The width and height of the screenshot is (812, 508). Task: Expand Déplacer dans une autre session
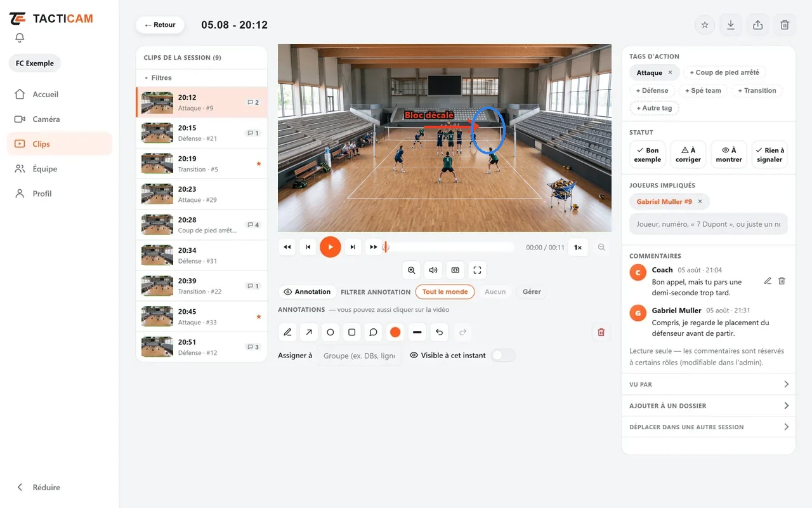(x=709, y=427)
